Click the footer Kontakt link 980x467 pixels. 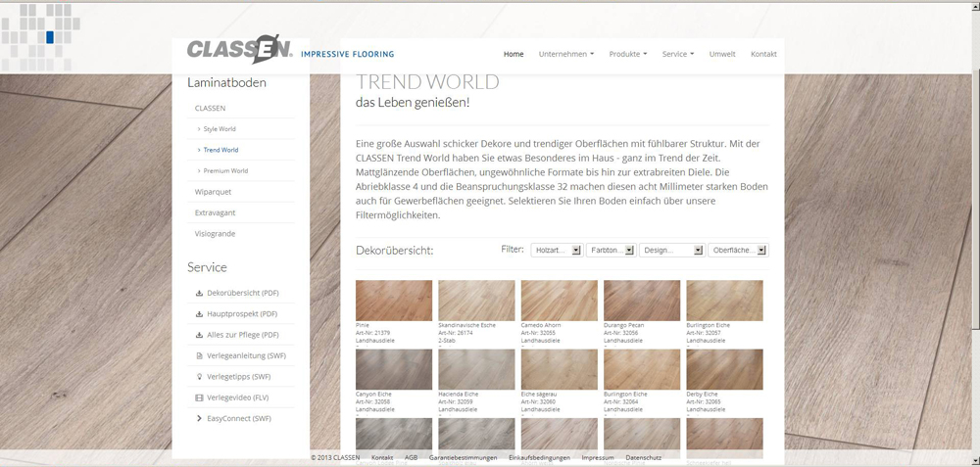(x=382, y=457)
